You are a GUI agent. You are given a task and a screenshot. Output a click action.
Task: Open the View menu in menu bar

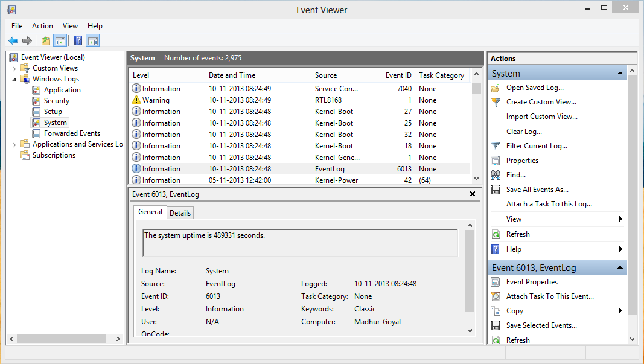(x=70, y=26)
